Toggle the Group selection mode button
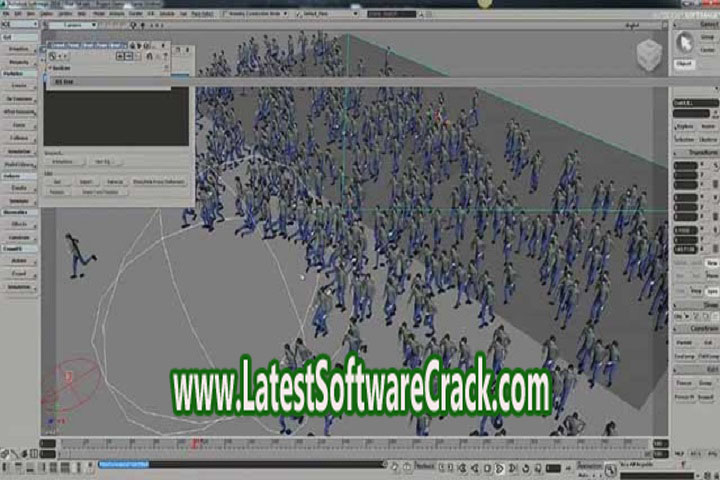 point(706,36)
